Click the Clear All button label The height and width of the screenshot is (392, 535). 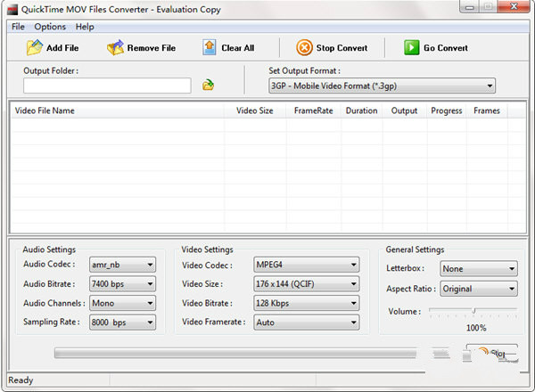[238, 48]
